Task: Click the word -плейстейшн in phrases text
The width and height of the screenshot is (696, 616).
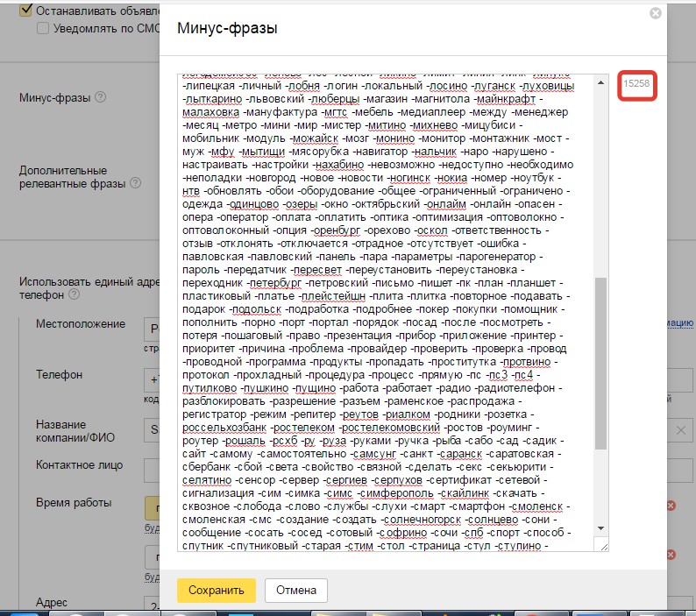Action: pyautogui.click(x=332, y=296)
